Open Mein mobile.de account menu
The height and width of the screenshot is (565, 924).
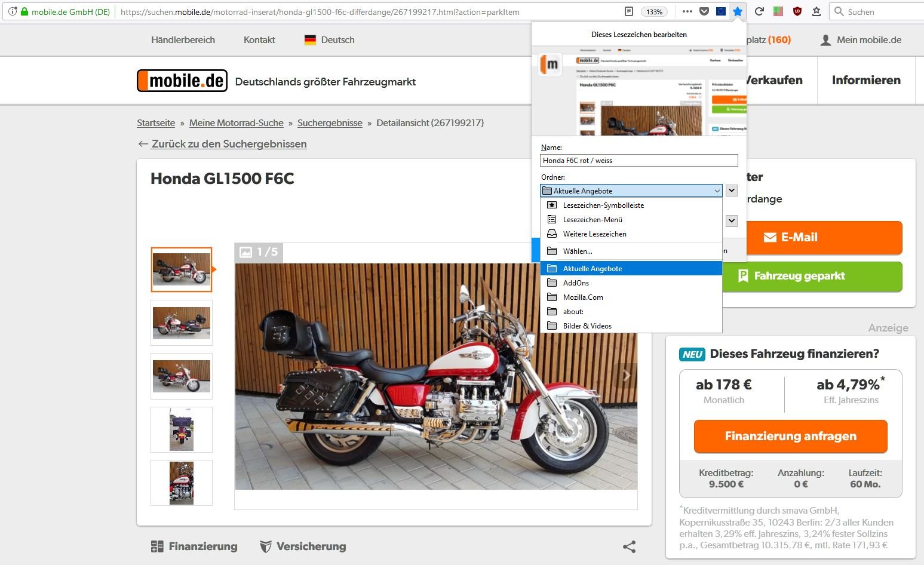pos(861,40)
